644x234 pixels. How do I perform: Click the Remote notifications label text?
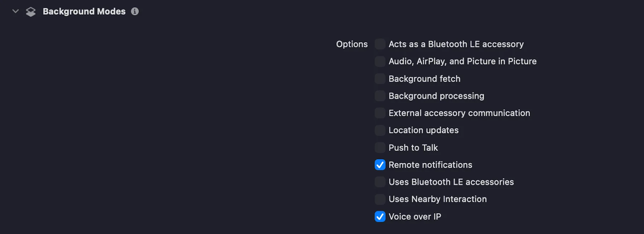click(430, 165)
